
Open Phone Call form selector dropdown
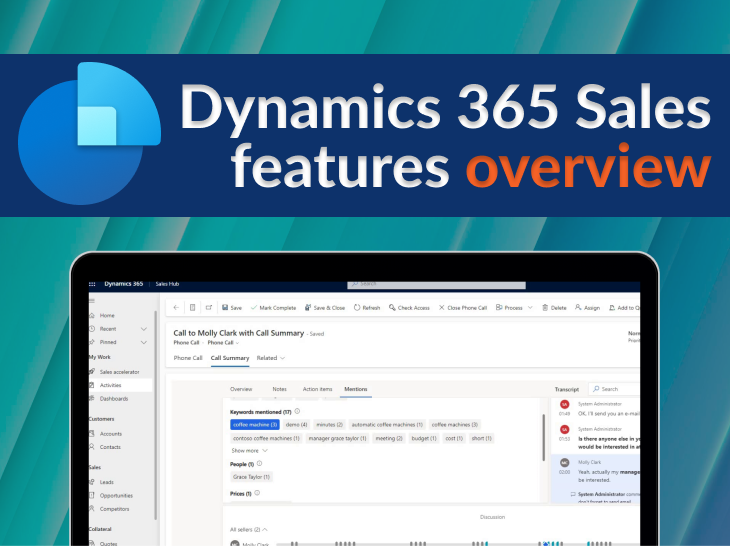point(223,343)
